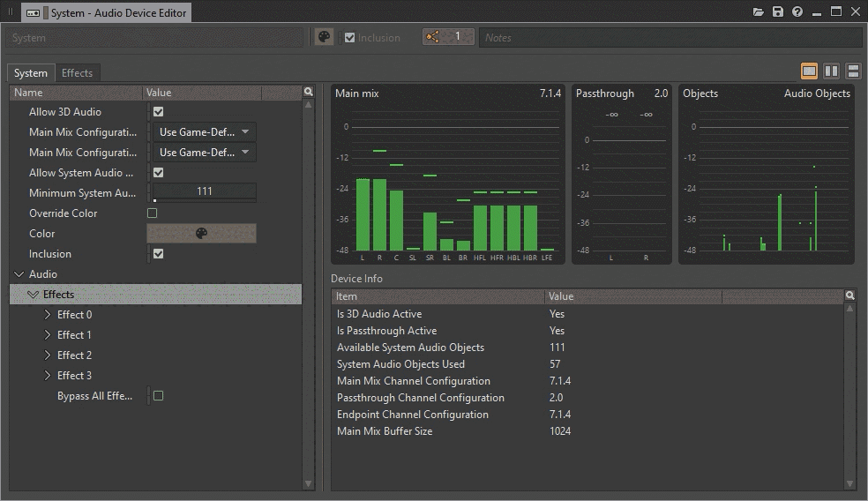This screenshot has width=868, height=501.
Task: Click property list scrollbar down arrow
Action: click(x=309, y=484)
